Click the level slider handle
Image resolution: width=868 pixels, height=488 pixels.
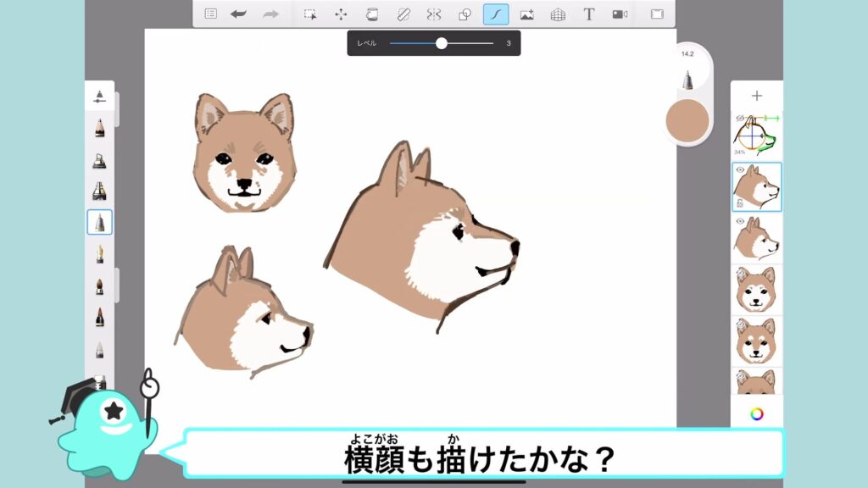click(442, 43)
